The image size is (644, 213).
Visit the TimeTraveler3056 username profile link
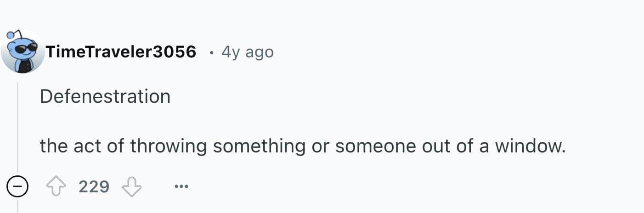120,52
